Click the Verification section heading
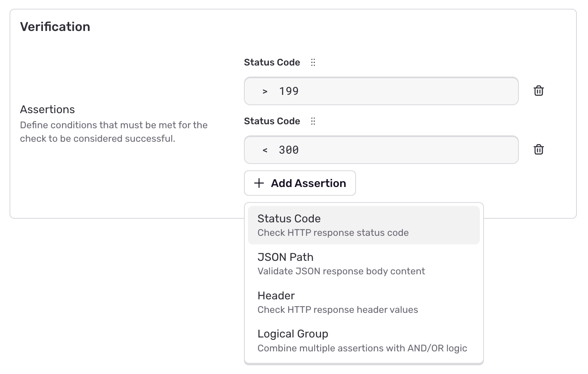 [55, 27]
